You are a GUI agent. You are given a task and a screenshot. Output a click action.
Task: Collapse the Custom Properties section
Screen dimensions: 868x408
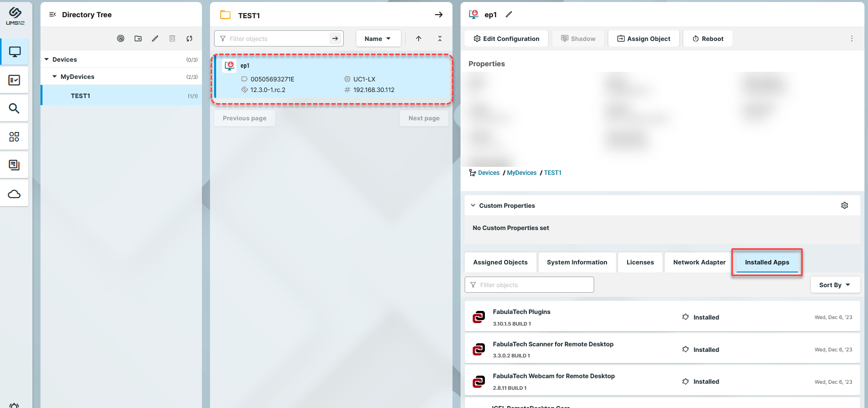click(x=473, y=206)
